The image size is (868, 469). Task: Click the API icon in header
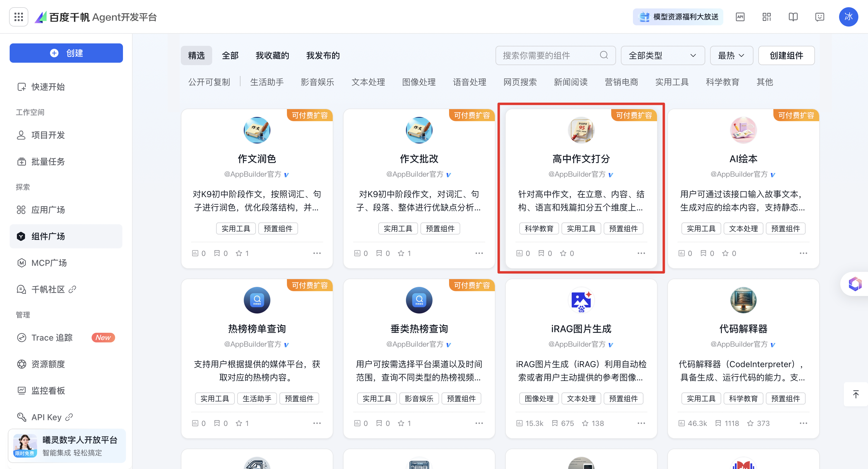(740, 17)
